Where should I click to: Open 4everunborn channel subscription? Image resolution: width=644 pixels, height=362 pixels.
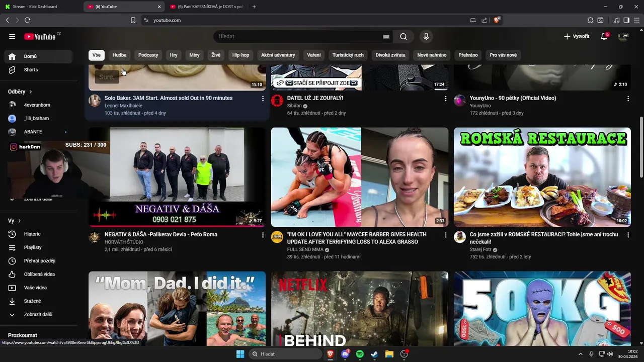tap(38, 105)
